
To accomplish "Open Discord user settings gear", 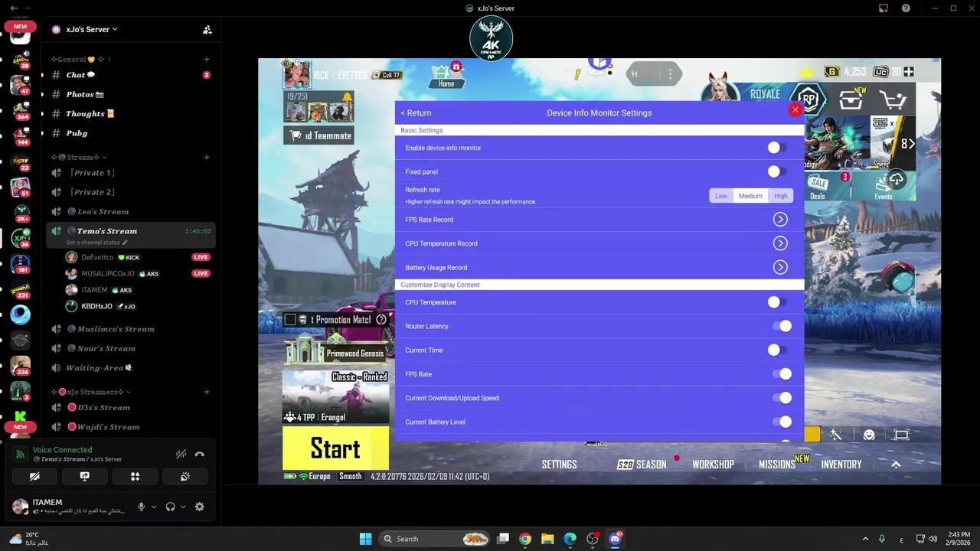I will click(x=200, y=507).
